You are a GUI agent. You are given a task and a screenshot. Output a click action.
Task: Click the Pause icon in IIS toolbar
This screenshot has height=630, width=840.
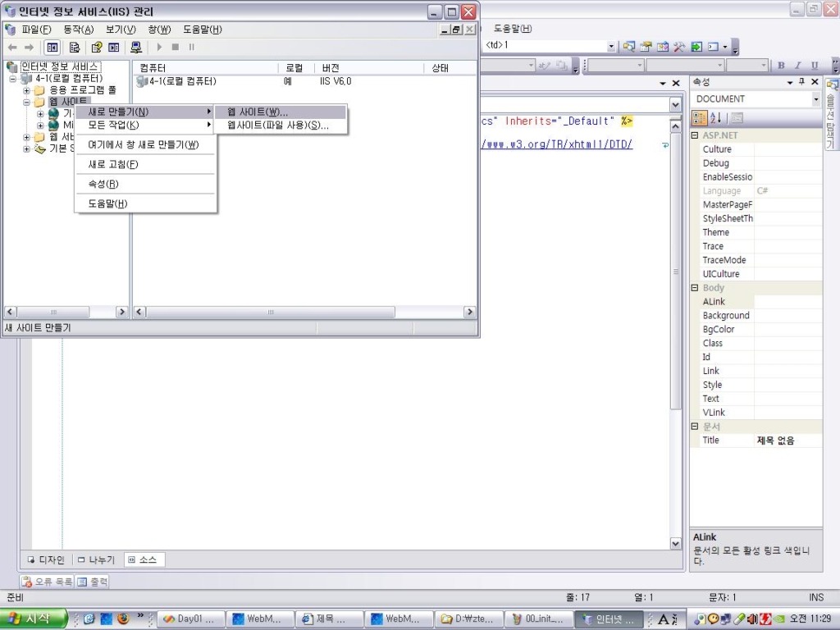pos(191,47)
